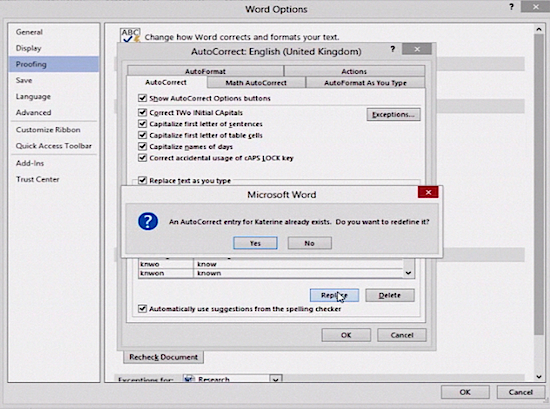The width and height of the screenshot is (550, 409).
Task: Open AutoFormat As You Type tab
Action: tap(365, 83)
